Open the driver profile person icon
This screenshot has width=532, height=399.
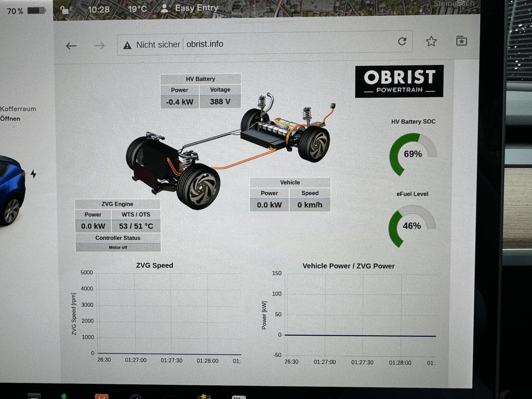[x=165, y=8]
